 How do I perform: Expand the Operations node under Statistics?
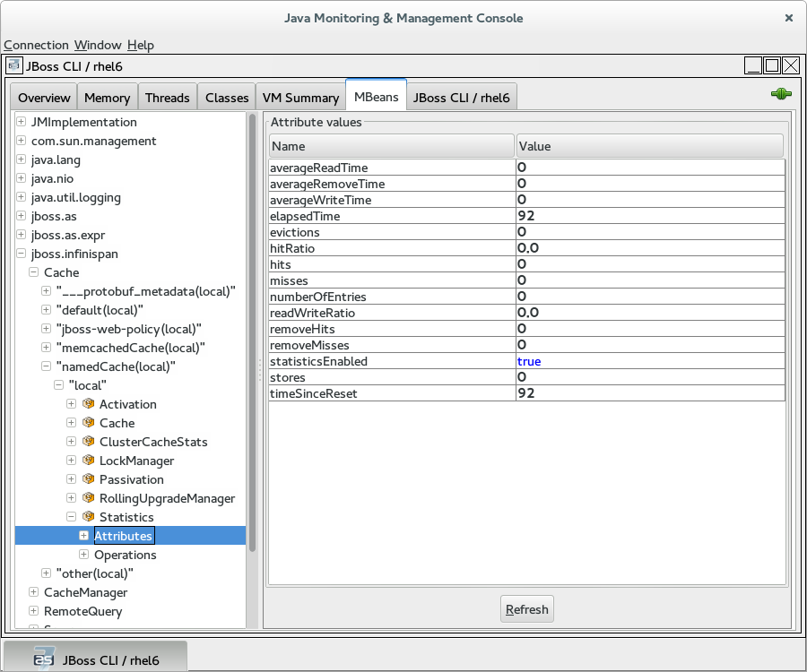click(x=83, y=555)
